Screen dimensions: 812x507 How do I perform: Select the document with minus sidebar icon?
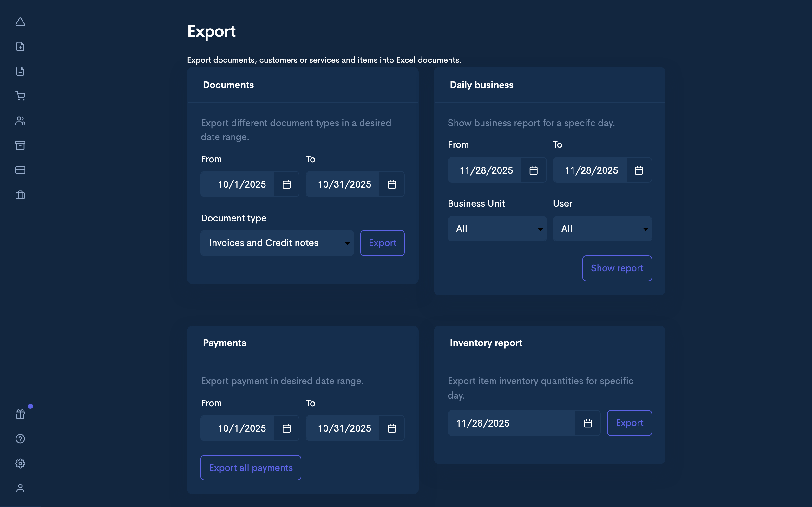(21, 71)
